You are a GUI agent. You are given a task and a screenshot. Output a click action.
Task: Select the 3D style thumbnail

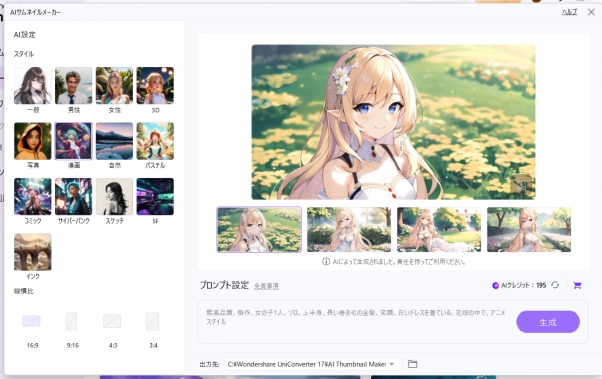[155, 86]
